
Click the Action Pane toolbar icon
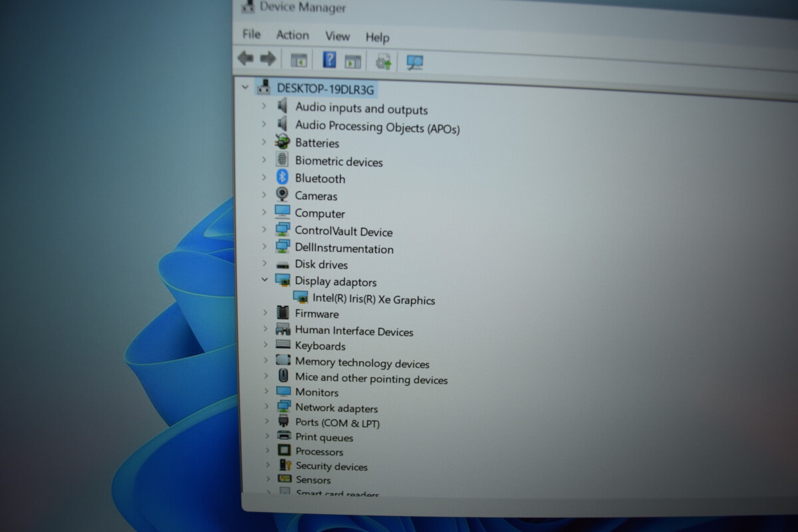[x=353, y=61]
